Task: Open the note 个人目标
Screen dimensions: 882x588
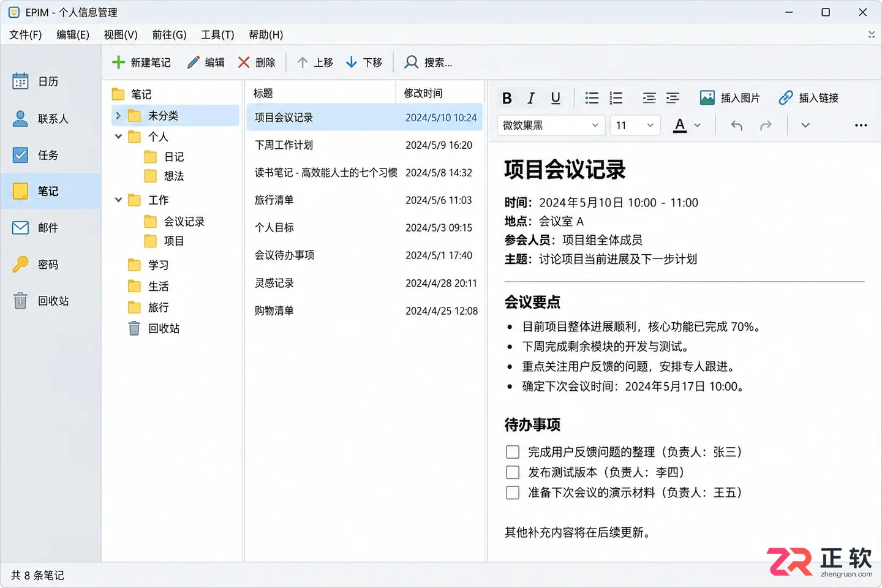Action: [x=364, y=228]
